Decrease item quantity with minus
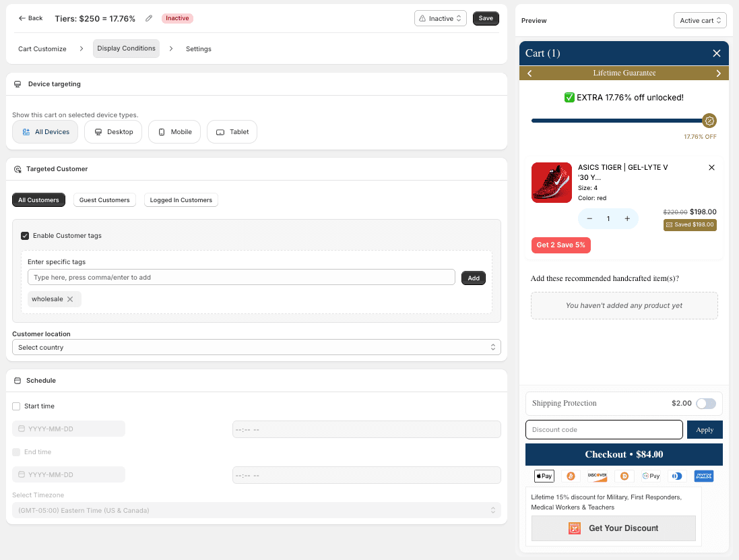The height and width of the screenshot is (560, 739). tap(589, 219)
